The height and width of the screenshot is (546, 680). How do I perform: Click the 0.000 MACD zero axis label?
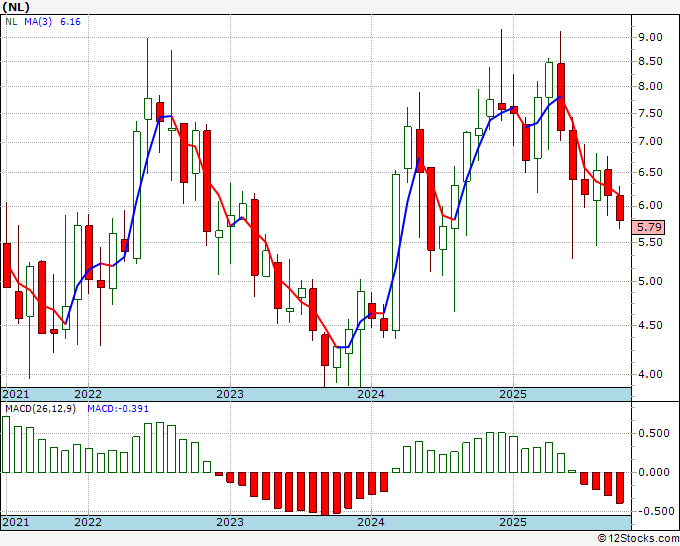[x=654, y=472]
